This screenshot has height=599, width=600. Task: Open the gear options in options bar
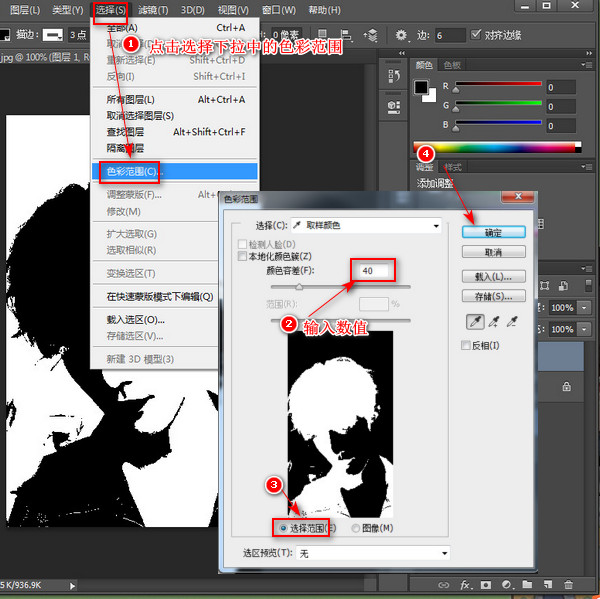coord(401,35)
